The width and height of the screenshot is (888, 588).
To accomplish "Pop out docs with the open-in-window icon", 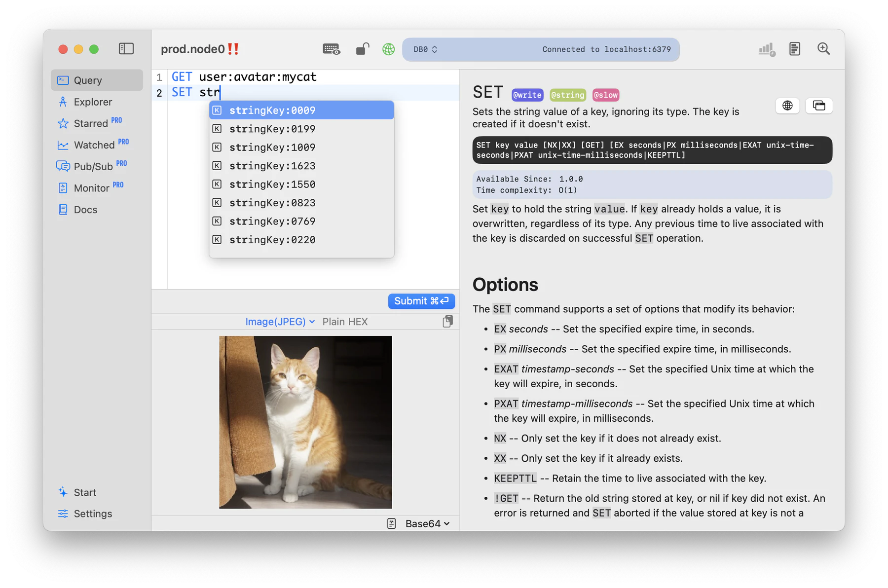I will 819,106.
